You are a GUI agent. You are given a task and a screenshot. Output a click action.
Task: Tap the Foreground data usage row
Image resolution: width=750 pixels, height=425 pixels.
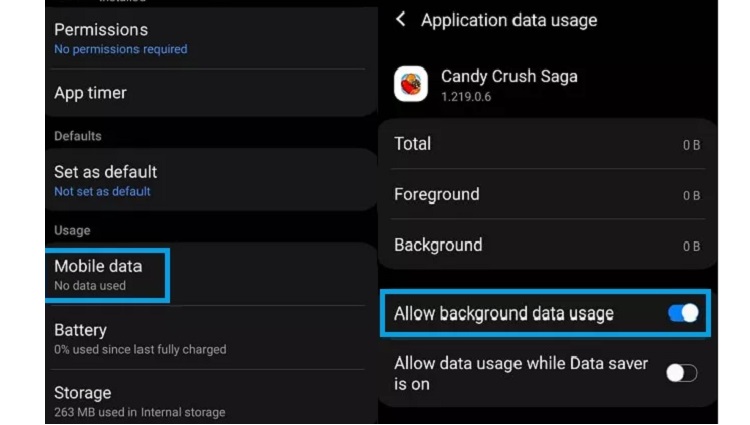click(548, 195)
